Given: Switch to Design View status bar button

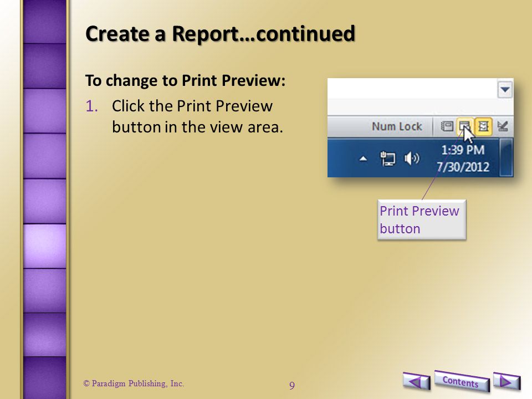Looking at the screenshot, I should tap(502, 126).
